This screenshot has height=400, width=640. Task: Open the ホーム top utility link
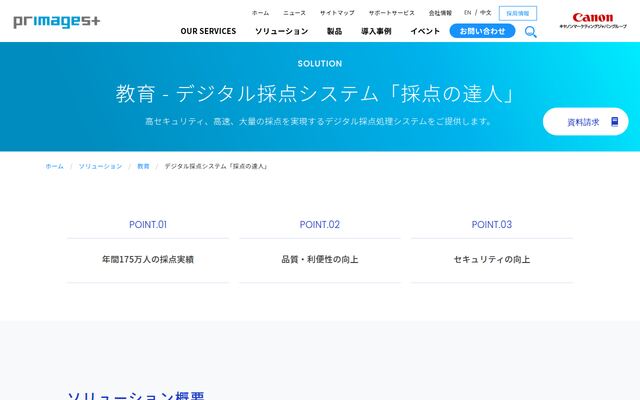click(260, 13)
